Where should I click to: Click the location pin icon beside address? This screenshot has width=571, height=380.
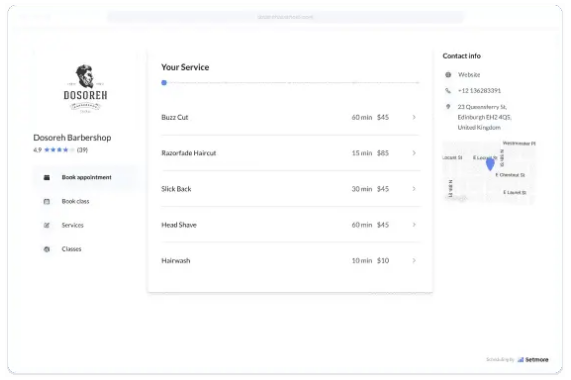[x=448, y=107]
